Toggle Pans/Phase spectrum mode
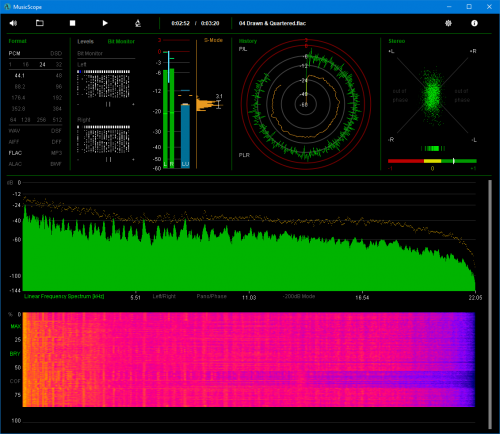The height and width of the screenshot is (434, 500). coord(211,296)
